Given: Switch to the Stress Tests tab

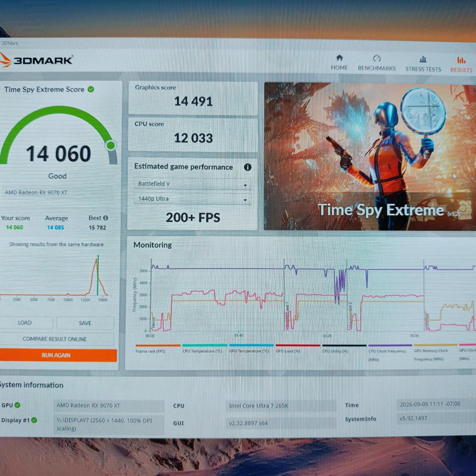Looking at the screenshot, I should [x=423, y=64].
